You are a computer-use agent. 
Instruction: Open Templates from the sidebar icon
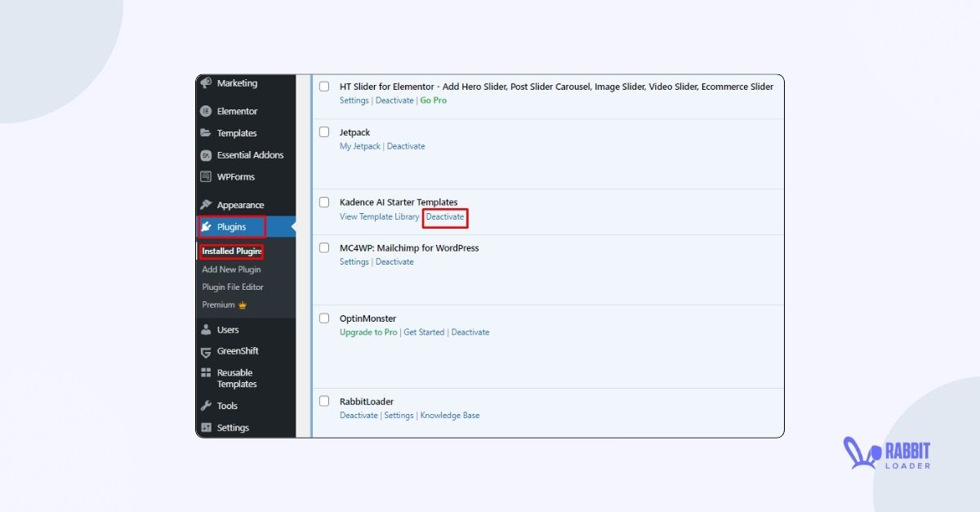[x=206, y=132]
